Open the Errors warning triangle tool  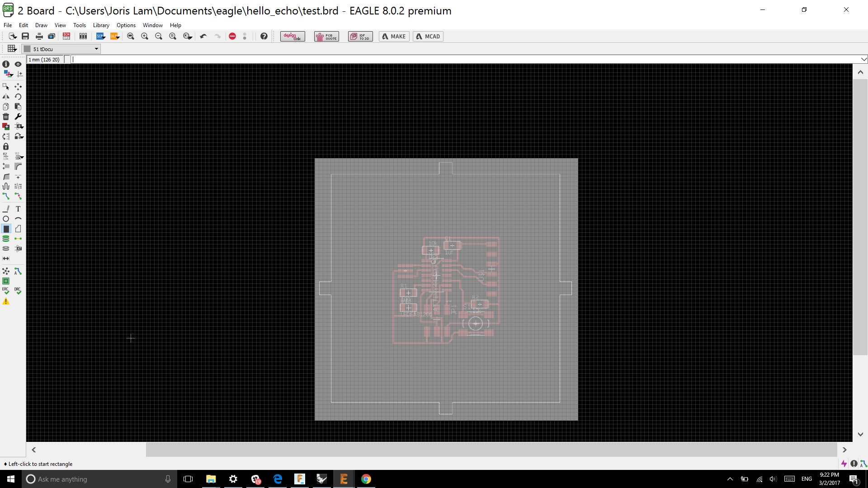(6, 301)
